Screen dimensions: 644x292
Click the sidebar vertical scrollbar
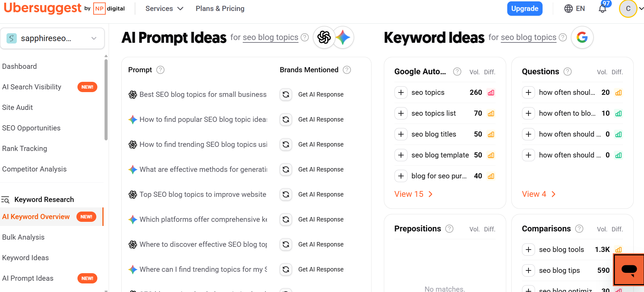[x=106, y=99]
